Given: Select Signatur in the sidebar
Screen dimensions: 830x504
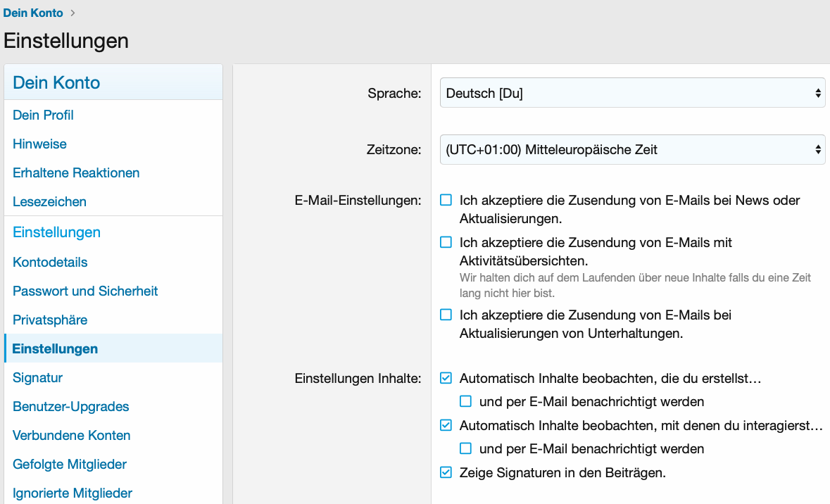Looking at the screenshot, I should (37, 377).
